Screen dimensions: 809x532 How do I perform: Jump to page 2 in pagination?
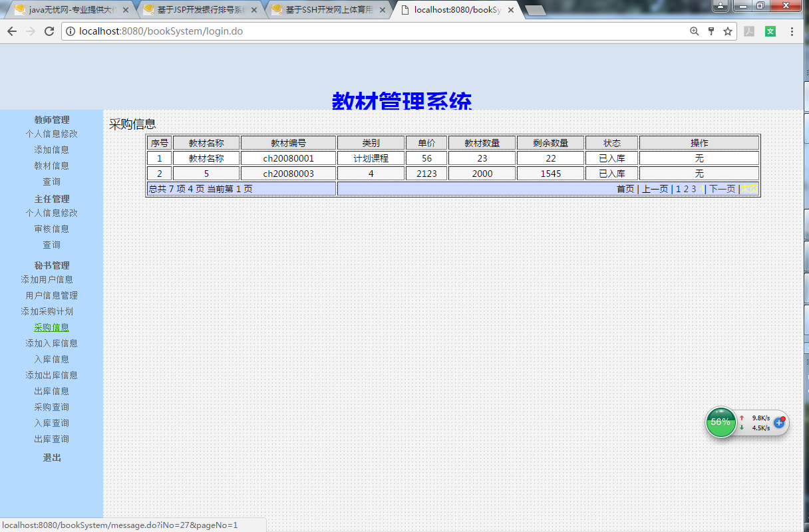(686, 189)
